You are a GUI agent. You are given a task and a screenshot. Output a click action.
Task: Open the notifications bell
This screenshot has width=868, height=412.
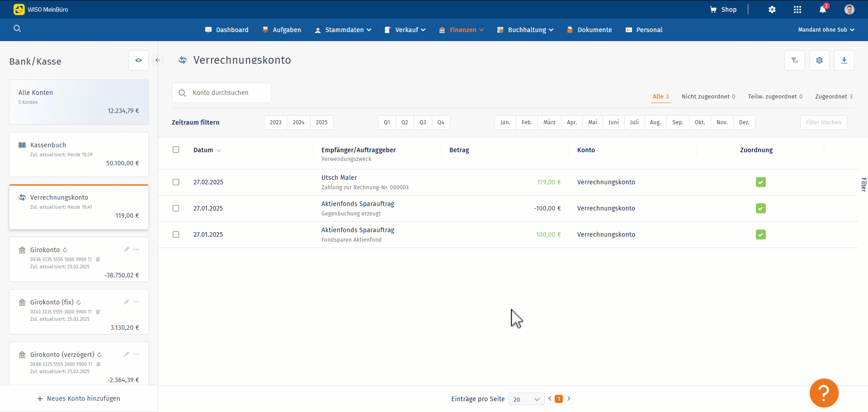tap(823, 9)
